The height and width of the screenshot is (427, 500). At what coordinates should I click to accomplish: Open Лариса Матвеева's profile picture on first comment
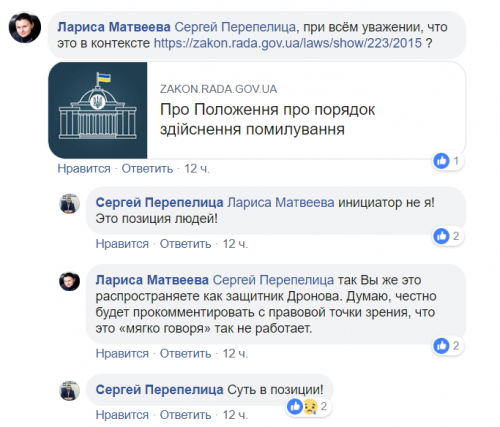(x=25, y=27)
